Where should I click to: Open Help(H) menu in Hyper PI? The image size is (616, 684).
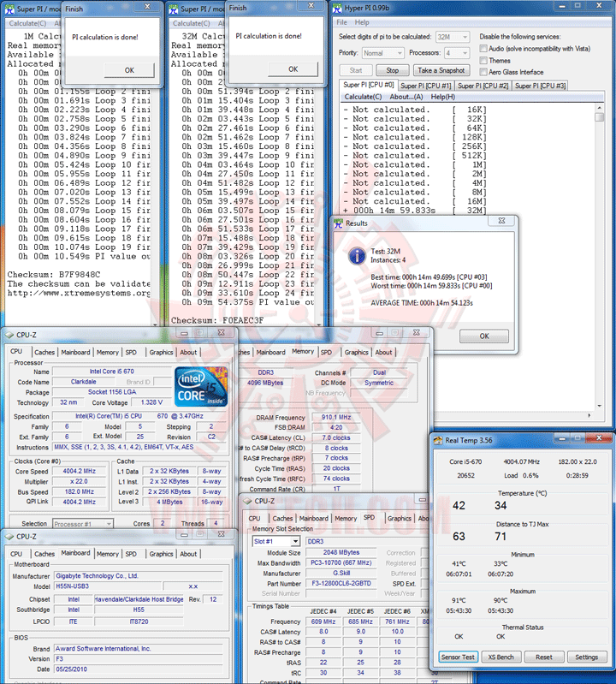point(443,97)
